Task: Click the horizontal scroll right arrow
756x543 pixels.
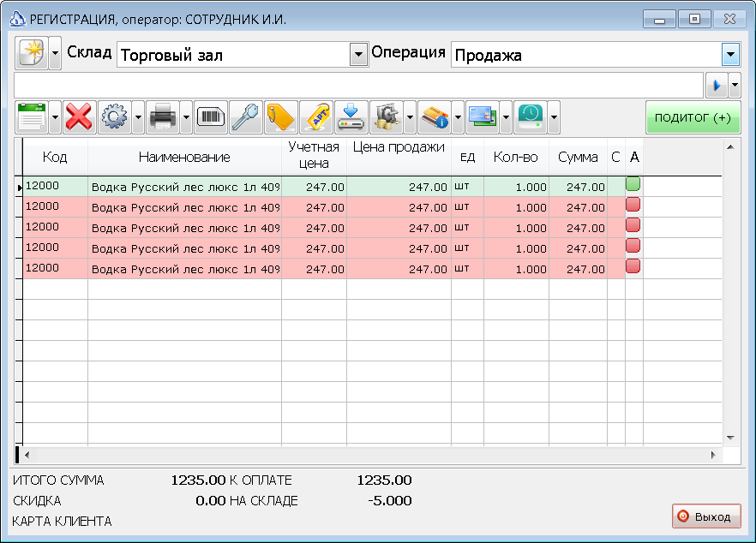Action: pos(713,454)
